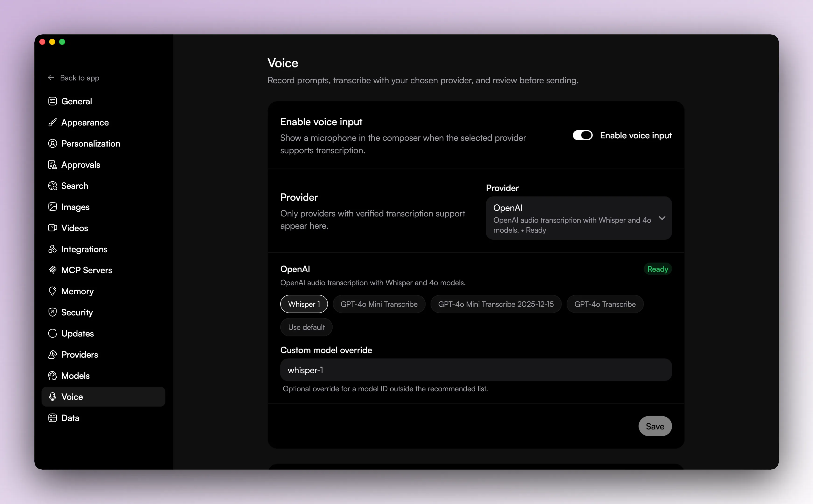Click the Memory section icon
Screen dimensions: 813x504
tap(53, 291)
